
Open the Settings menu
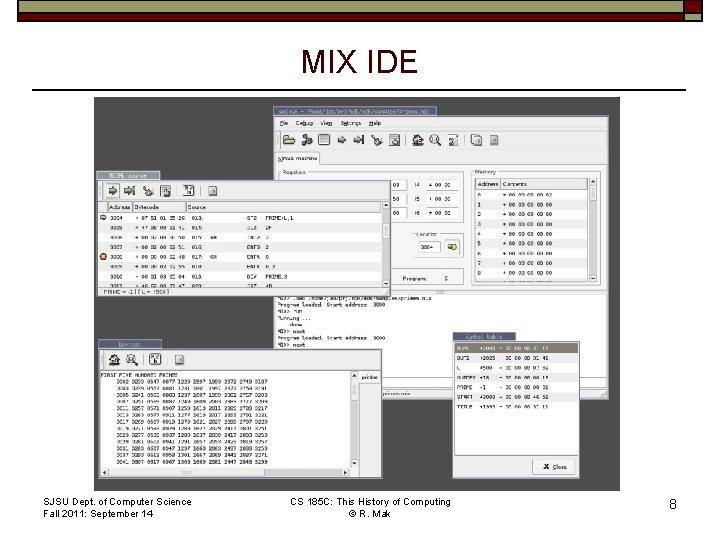click(x=350, y=123)
